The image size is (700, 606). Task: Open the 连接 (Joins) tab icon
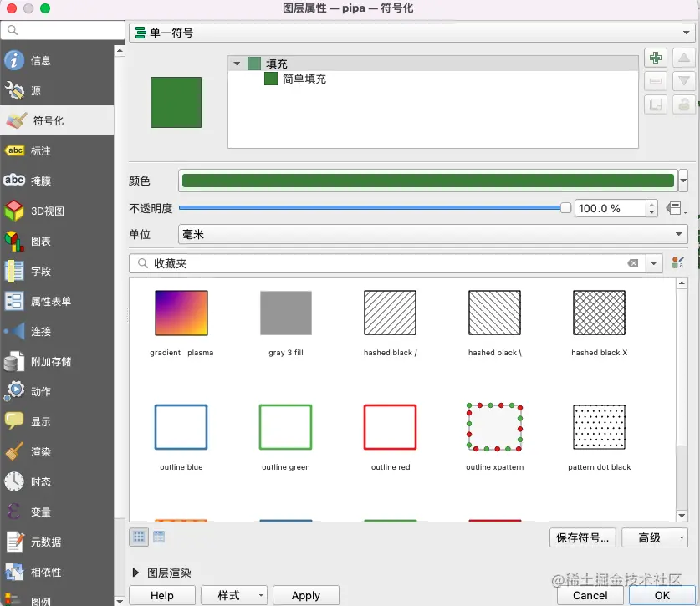coord(14,331)
